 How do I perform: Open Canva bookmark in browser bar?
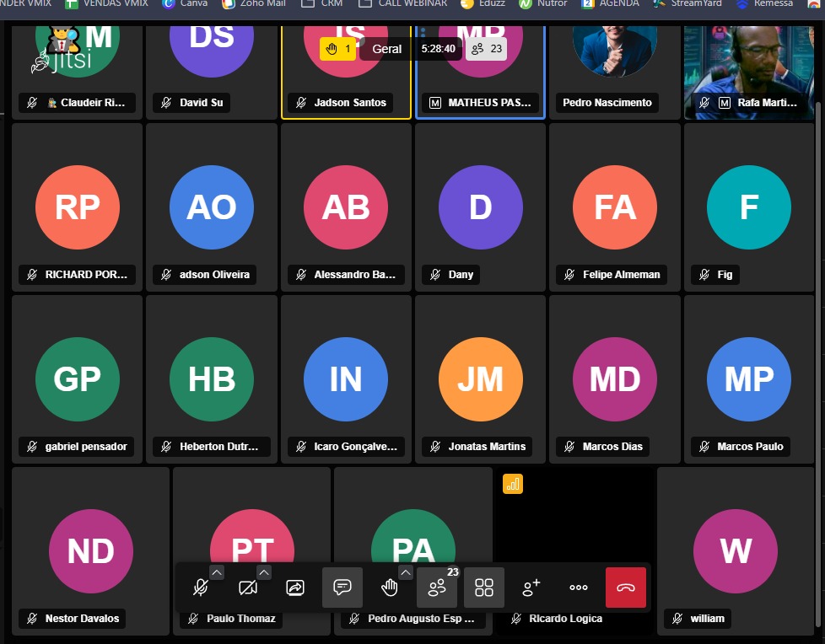186,3
